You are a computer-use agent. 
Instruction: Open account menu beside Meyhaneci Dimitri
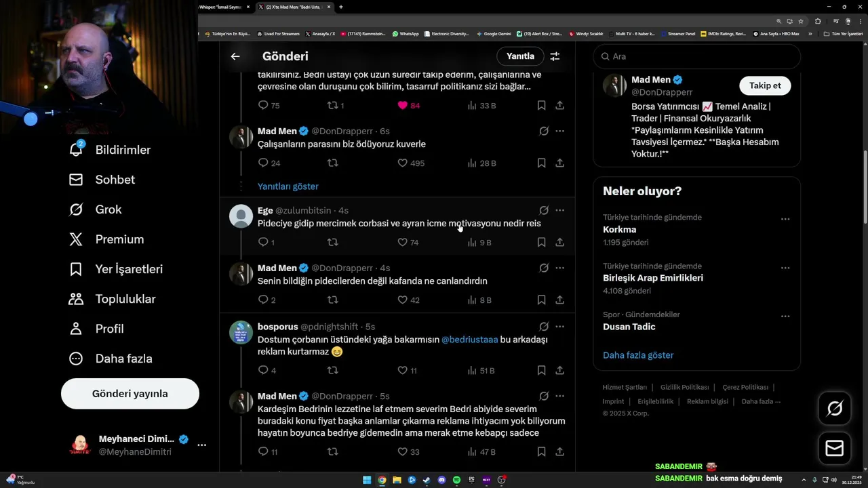click(x=201, y=445)
